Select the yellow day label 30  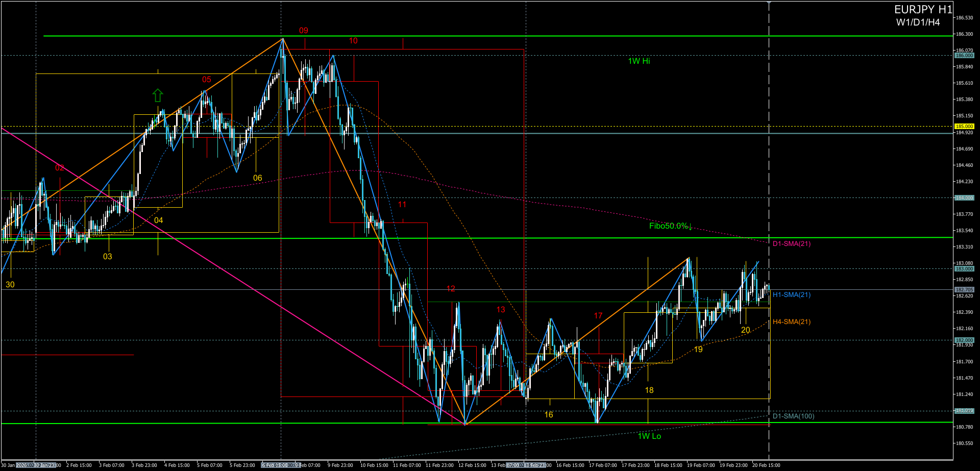[10, 285]
